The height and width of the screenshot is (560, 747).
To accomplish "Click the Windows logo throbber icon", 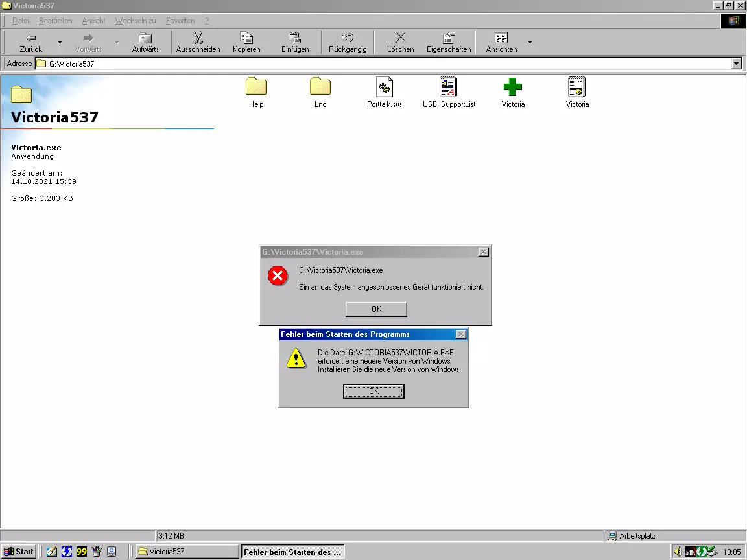I will 733,21.
